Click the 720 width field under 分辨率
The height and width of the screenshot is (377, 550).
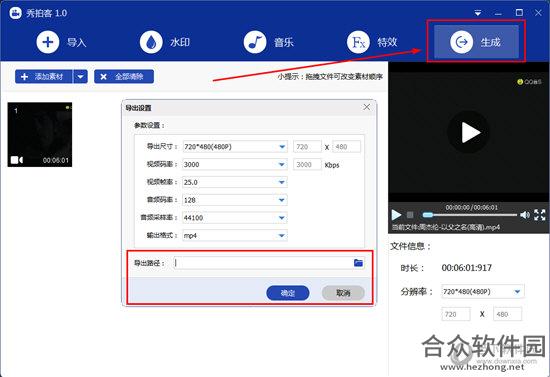456,314
